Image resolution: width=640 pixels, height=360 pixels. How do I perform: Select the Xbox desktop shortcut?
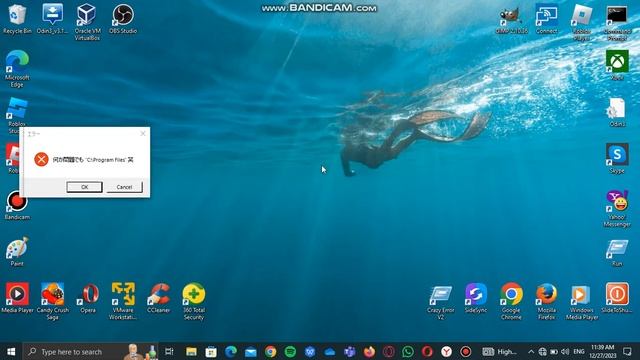[617, 65]
